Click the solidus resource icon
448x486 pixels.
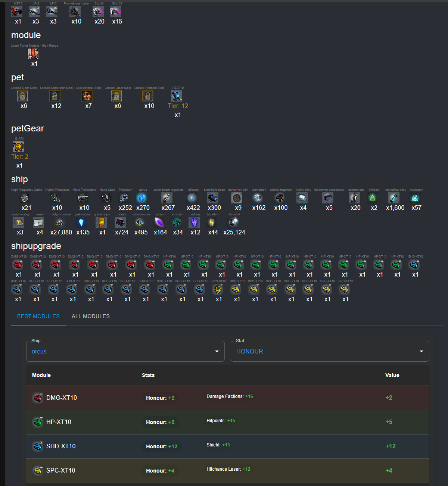click(x=194, y=222)
